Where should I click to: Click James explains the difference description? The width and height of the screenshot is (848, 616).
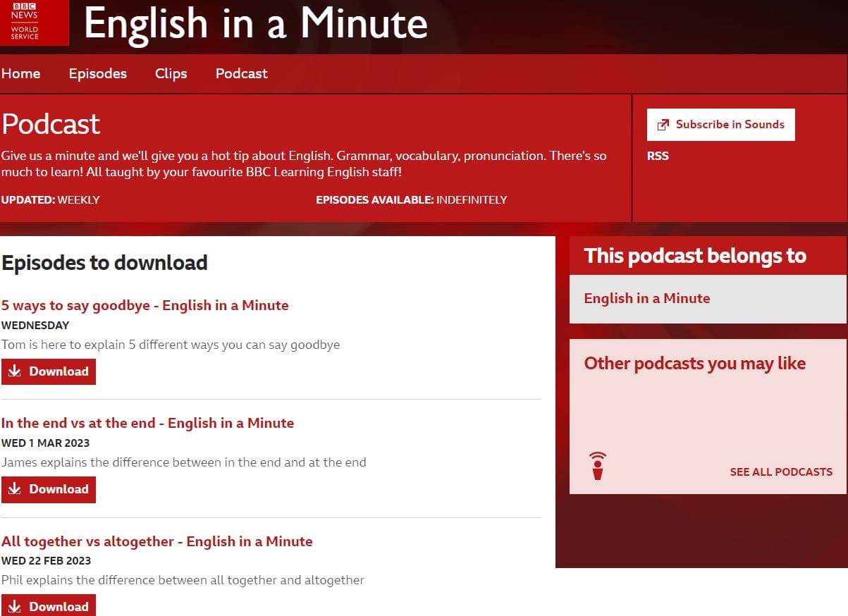[x=184, y=462]
